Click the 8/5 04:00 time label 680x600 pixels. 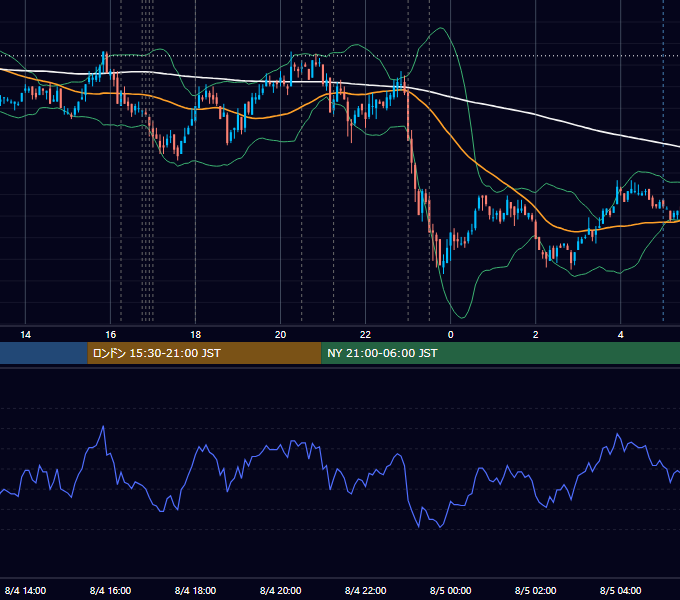click(621, 590)
